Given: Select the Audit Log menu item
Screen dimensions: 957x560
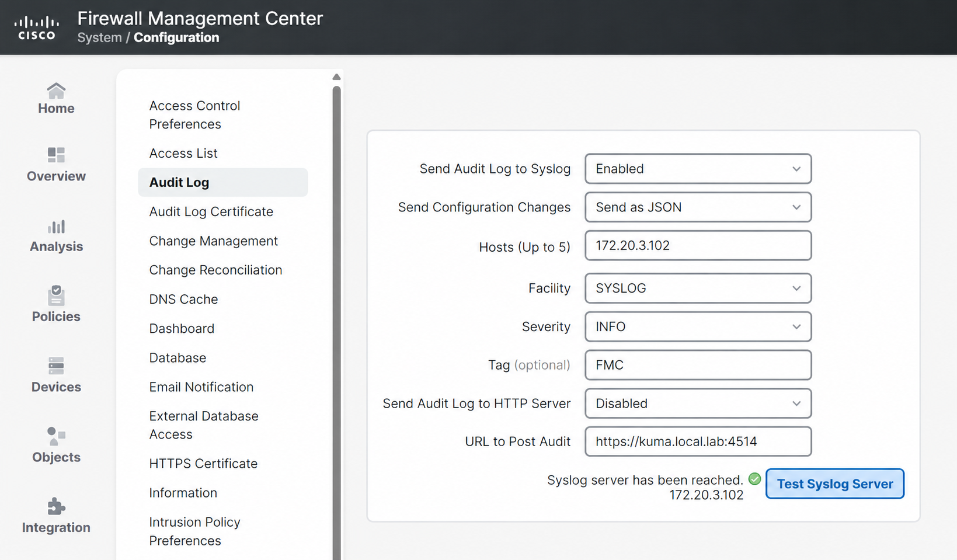Looking at the screenshot, I should click(222, 183).
